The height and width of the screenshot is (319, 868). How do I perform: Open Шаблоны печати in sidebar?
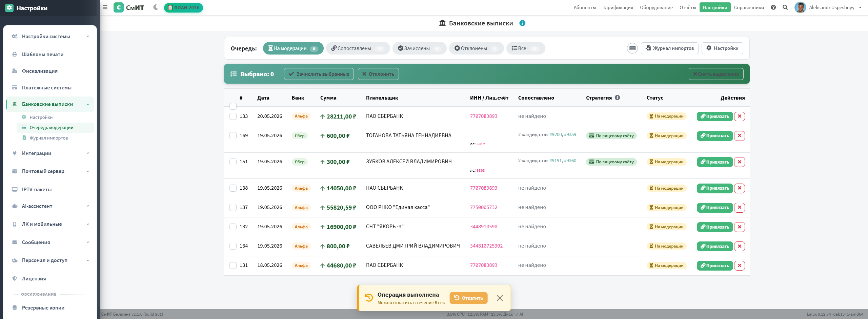[x=43, y=54]
